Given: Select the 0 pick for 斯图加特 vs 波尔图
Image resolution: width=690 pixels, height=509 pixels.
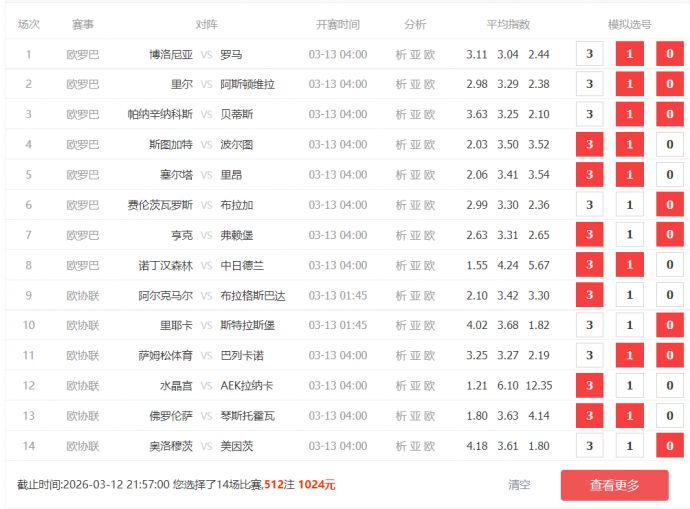Looking at the screenshot, I should [669, 145].
